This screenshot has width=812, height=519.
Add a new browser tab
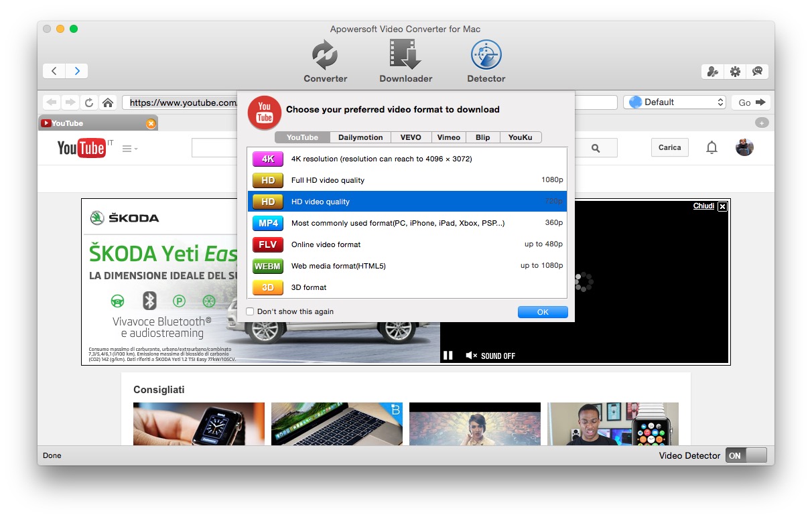coord(761,123)
